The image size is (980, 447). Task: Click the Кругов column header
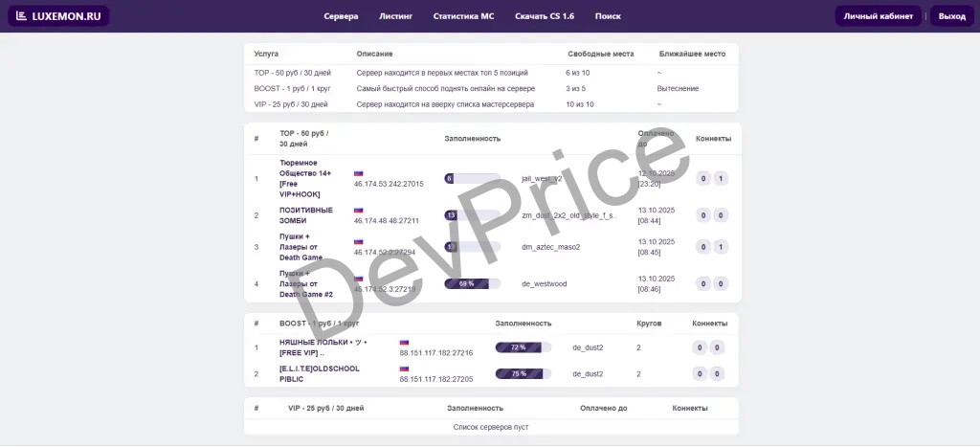pyautogui.click(x=649, y=324)
